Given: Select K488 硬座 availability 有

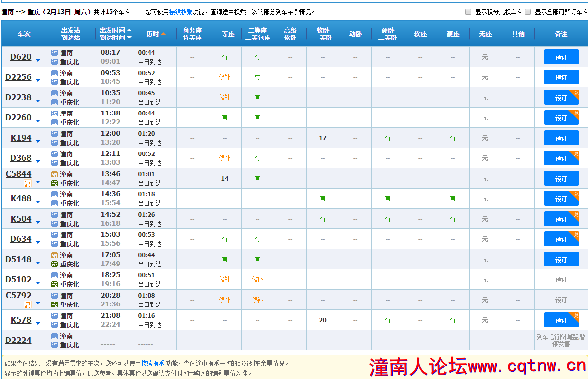Looking at the screenshot, I should [x=453, y=199].
